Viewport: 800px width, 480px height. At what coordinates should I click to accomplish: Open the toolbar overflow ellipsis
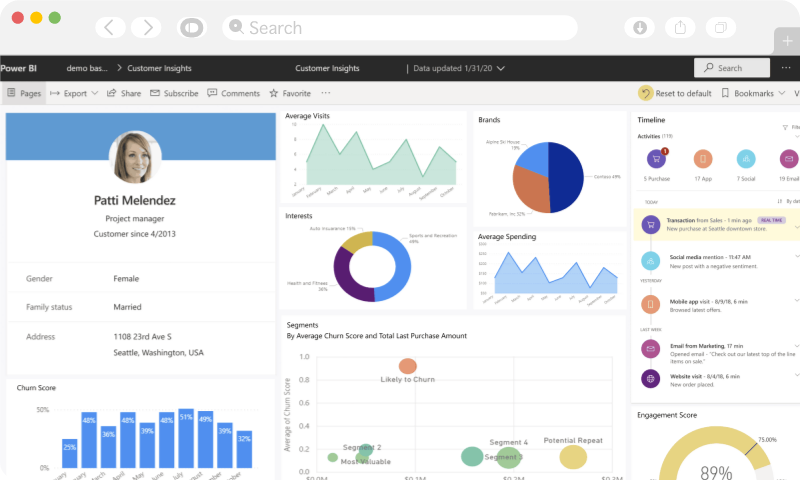tap(326, 93)
